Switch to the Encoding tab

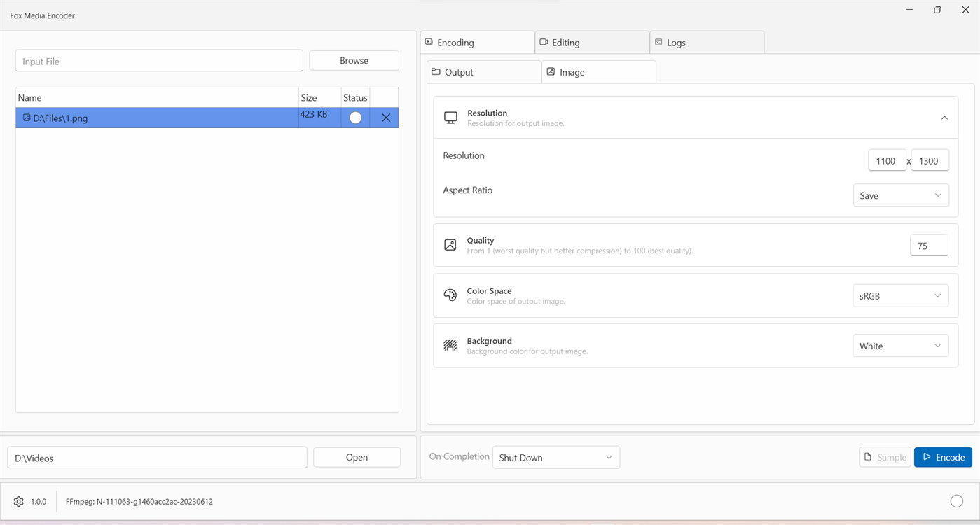pos(477,43)
